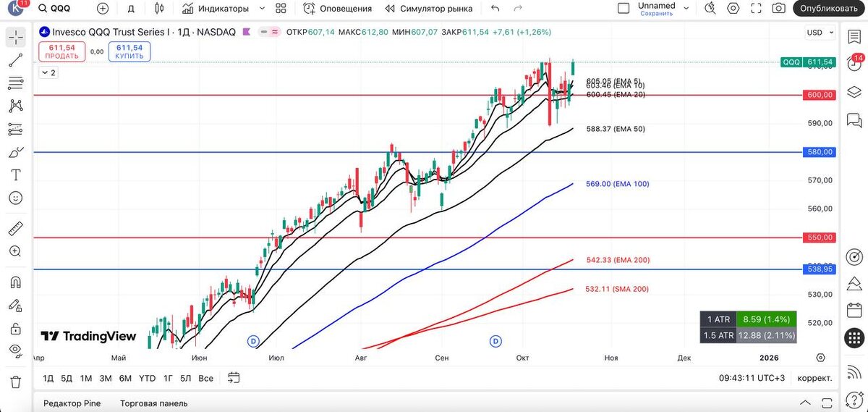Click the Опубликовать publish button

829,9
